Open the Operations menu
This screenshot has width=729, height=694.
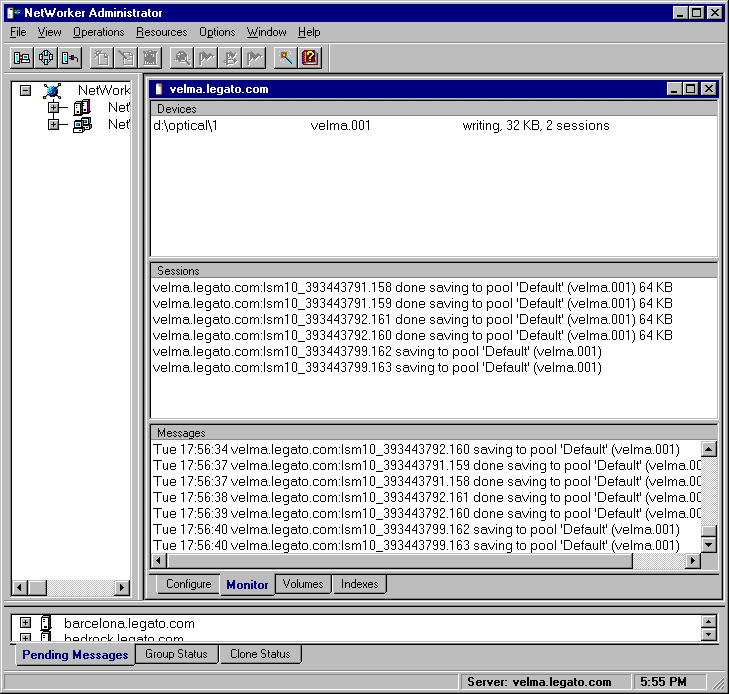point(98,32)
